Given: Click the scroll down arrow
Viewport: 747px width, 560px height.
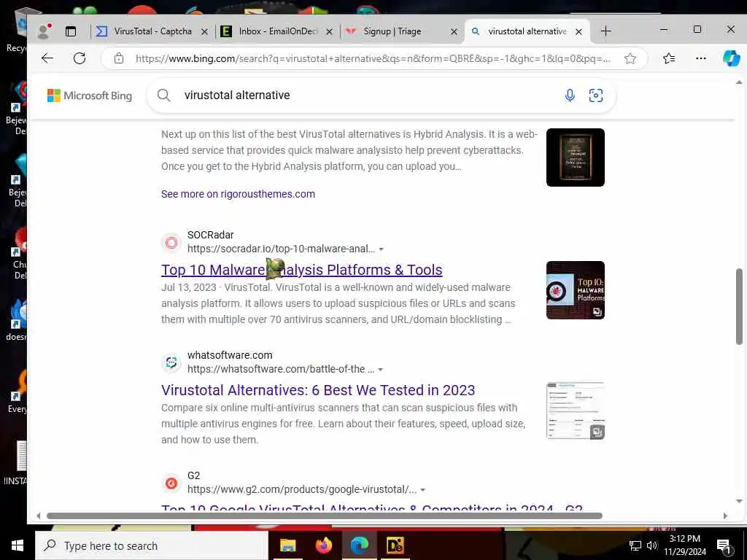Looking at the screenshot, I should [x=739, y=501].
